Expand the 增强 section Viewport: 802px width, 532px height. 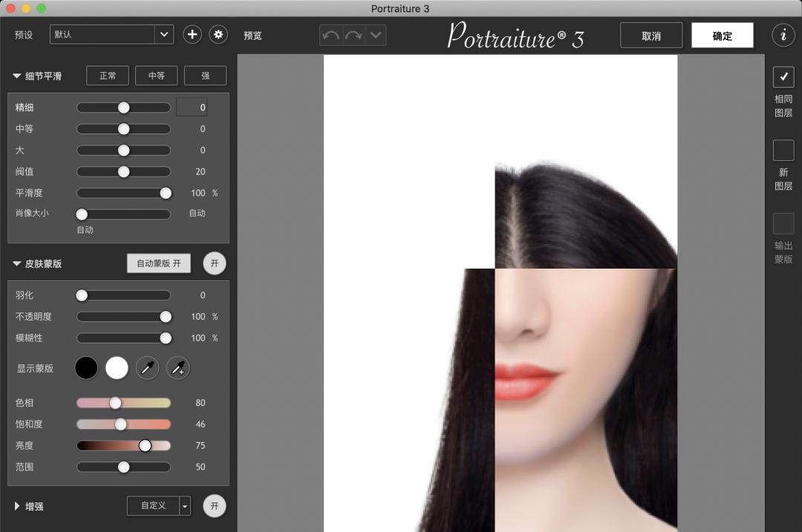(x=17, y=506)
